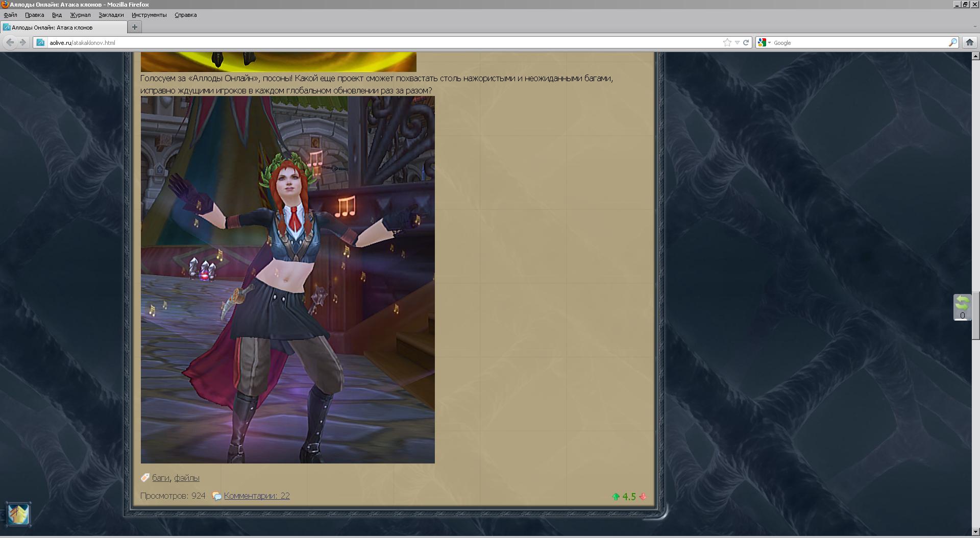Click the 0 counter under the refresh widget

(x=963, y=315)
